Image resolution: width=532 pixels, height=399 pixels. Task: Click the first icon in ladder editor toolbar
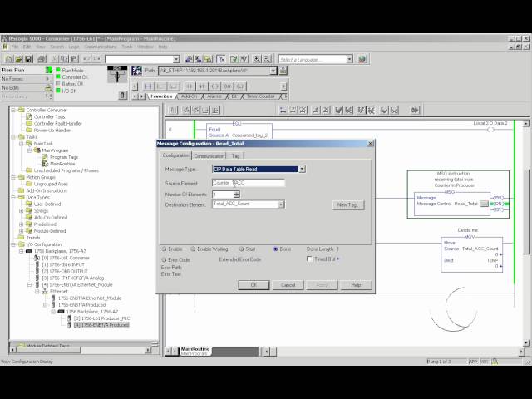pos(173,110)
